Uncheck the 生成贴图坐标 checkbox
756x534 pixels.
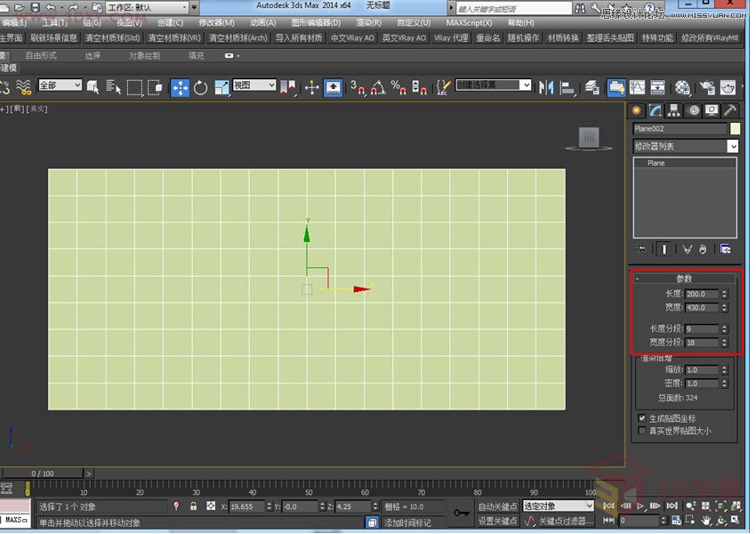point(642,418)
